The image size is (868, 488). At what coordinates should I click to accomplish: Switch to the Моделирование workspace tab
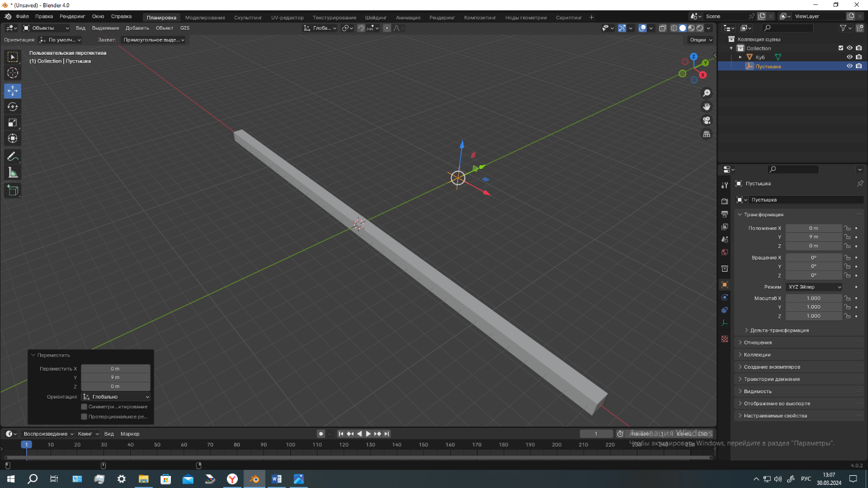click(205, 18)
